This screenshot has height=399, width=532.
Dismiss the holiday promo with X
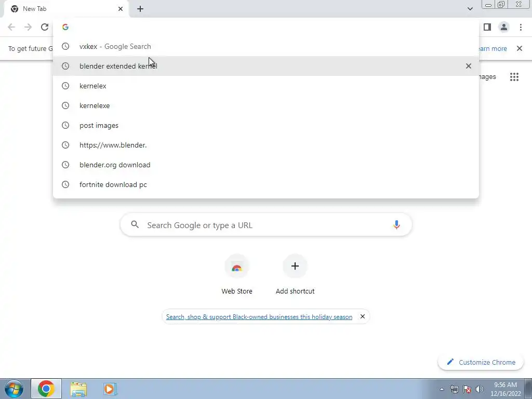click(362, 316)
